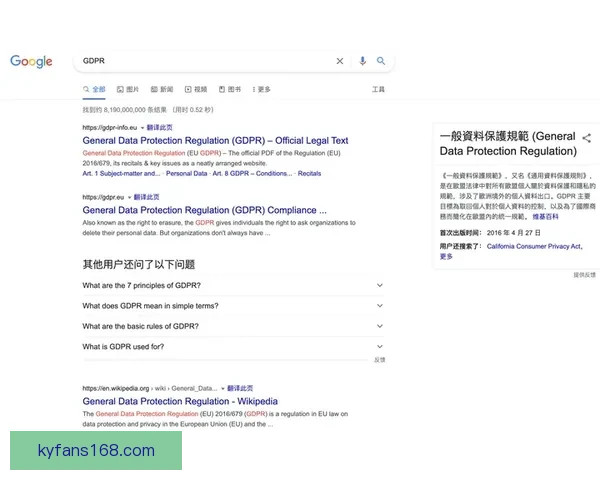Expand 'What are the 7 principles of GDPR?'

tap(233, 285)
